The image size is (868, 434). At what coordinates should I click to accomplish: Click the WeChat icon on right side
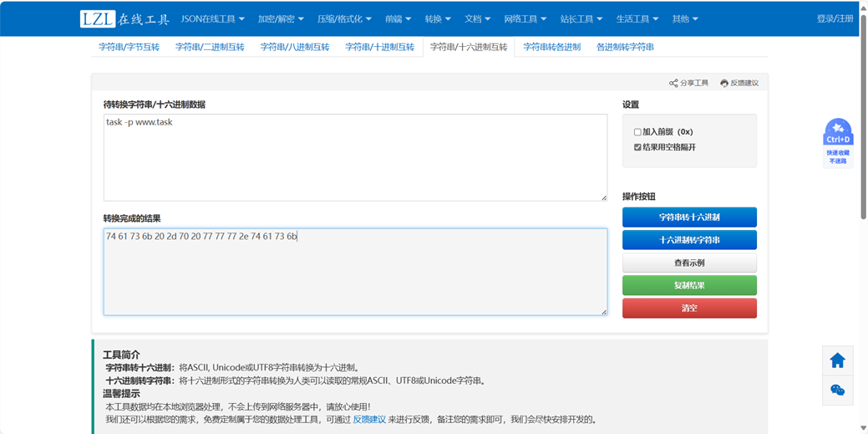pos(837,391)
